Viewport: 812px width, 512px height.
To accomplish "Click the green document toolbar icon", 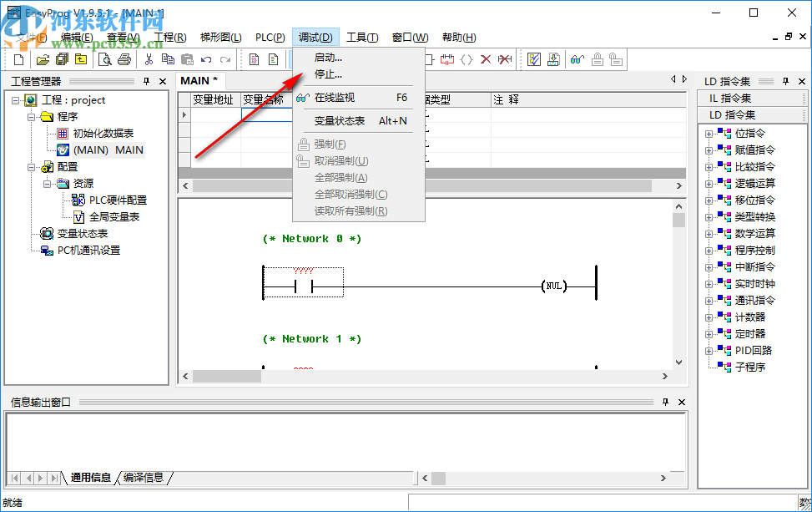I will [274, 59].
